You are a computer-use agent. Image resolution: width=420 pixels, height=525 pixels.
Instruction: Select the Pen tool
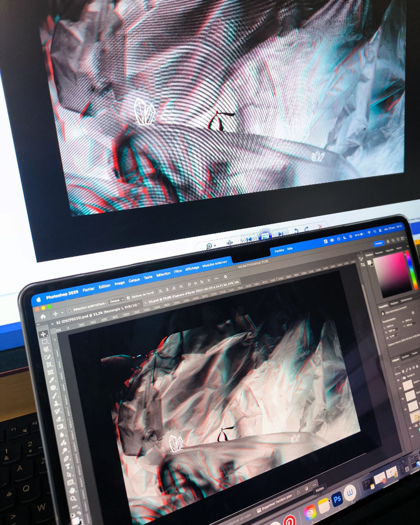pyautogui.click(x=66, y=459)
